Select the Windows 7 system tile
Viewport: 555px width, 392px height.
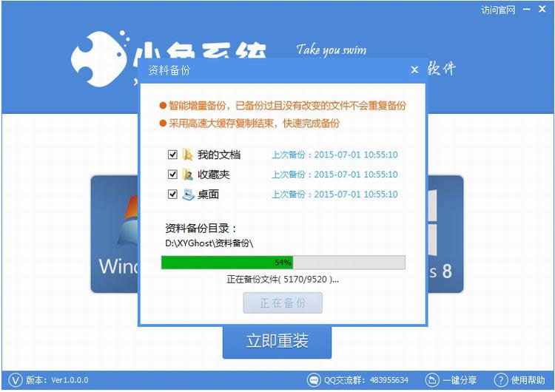click(x=115, y=234)
